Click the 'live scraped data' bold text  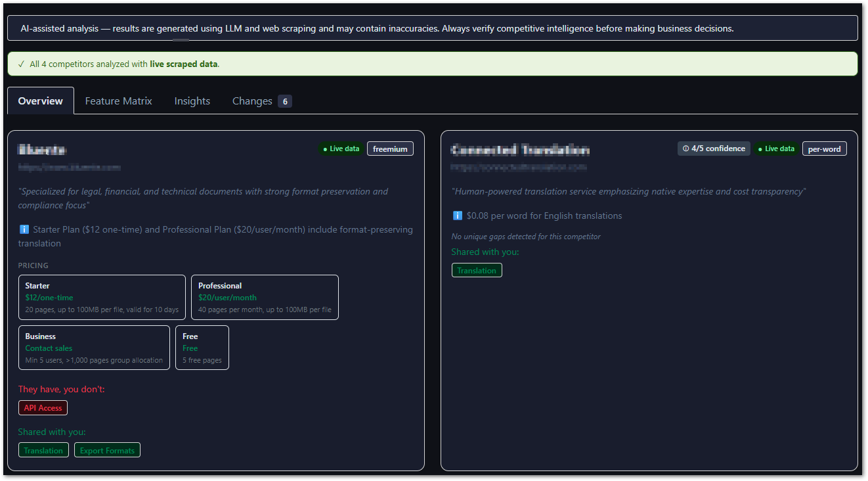tap(184, 64)
